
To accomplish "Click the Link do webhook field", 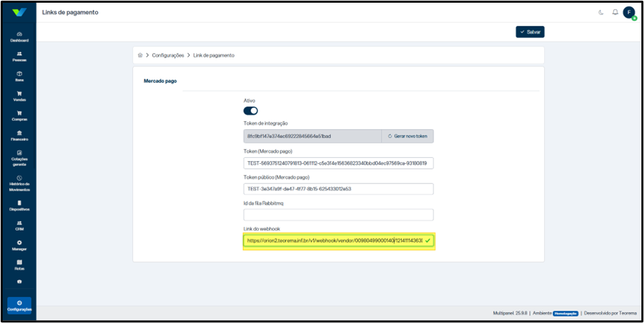I will [x=338, y=241].
